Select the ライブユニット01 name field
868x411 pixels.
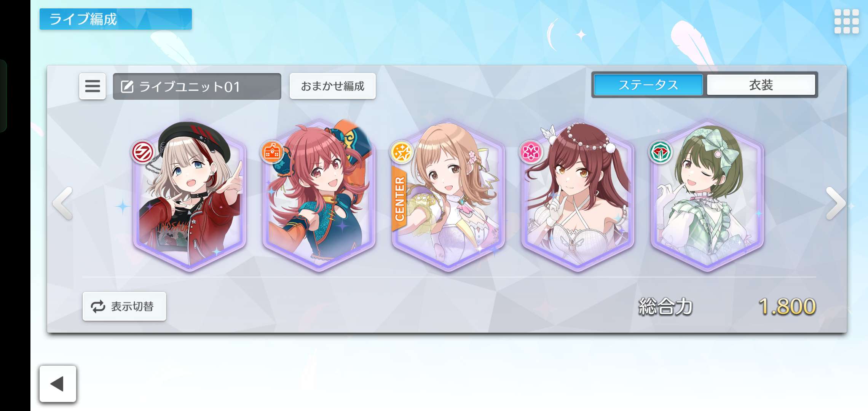tap(197, 86)
